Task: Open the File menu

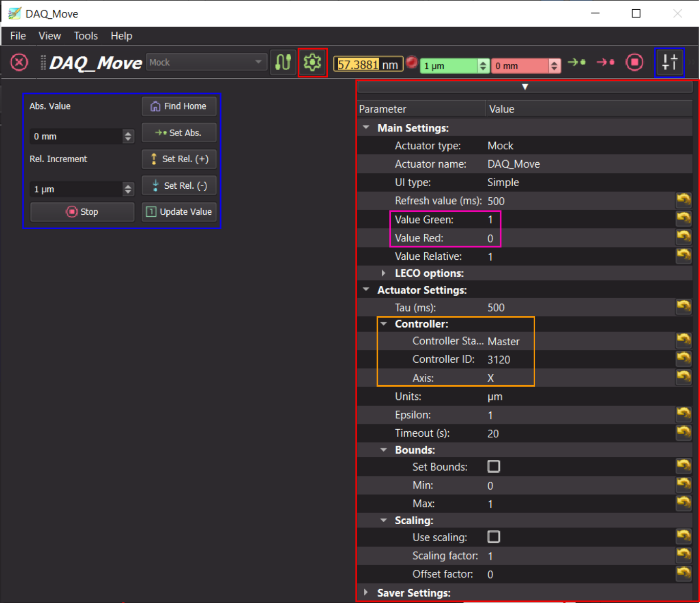Action: [18, 36]
